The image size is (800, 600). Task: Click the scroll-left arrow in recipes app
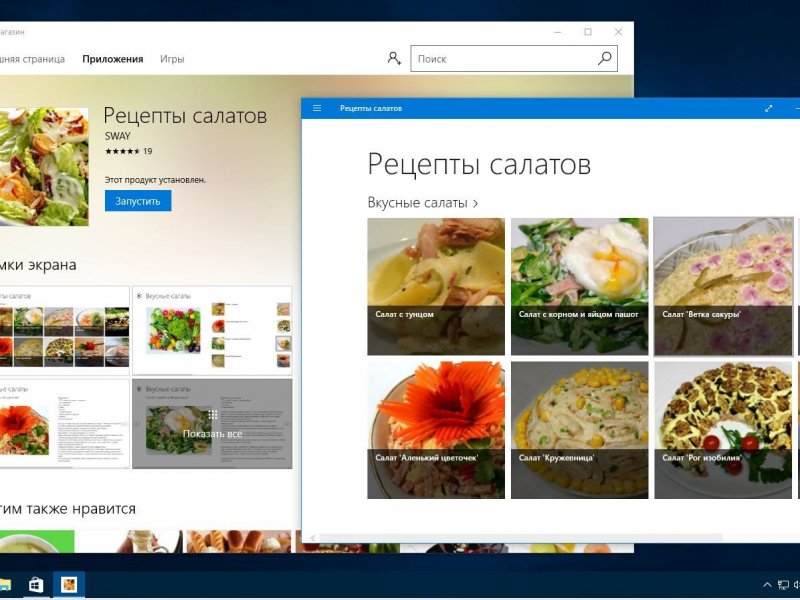(x=312, y=538)
